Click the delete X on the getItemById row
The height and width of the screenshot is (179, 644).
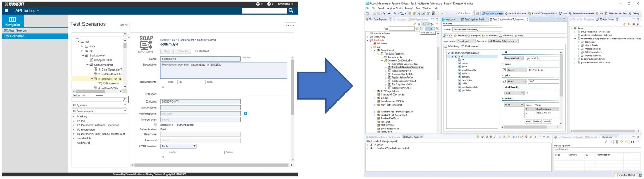(x=120, y=79)
